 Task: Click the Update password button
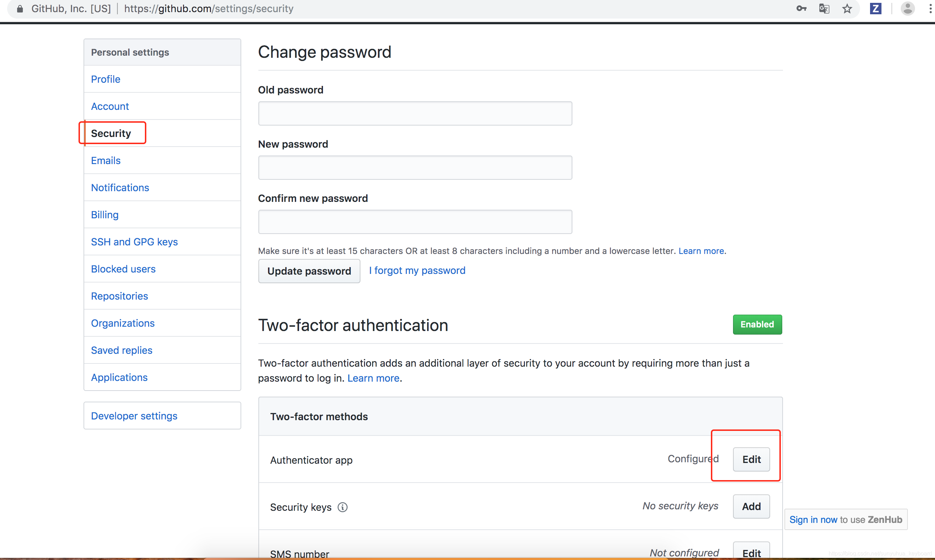coord(309,271)
